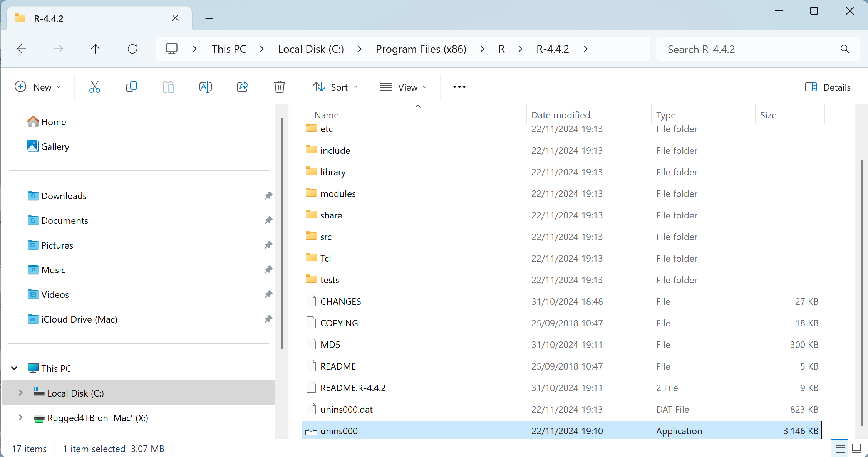Click the Search R-4.4.2 field

click(751, 49)
